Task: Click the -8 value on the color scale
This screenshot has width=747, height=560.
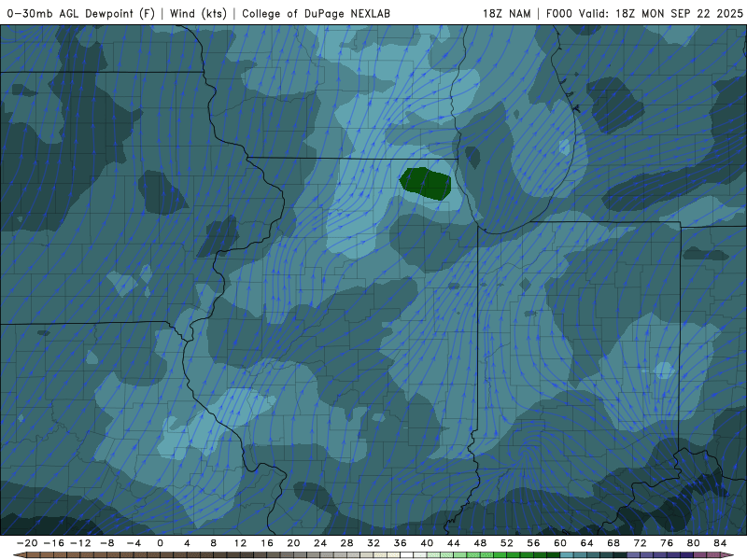Action: [106, 543]
